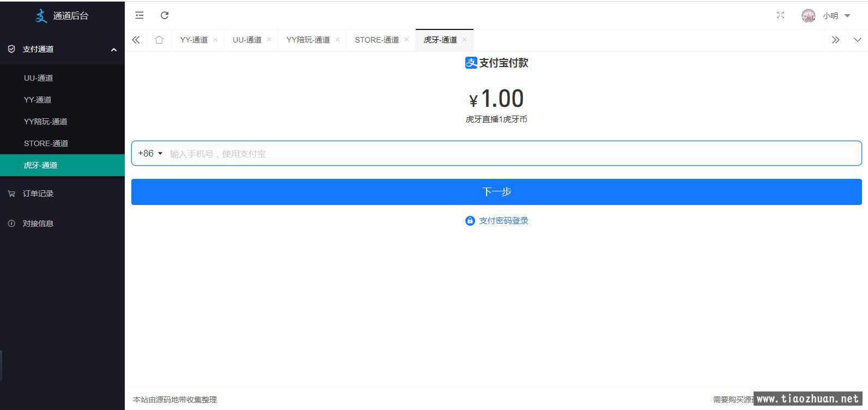Switch to the 虎牙-通道 tab
The width and height of the screenshot is (868, 410).
(x=440, y=40)
